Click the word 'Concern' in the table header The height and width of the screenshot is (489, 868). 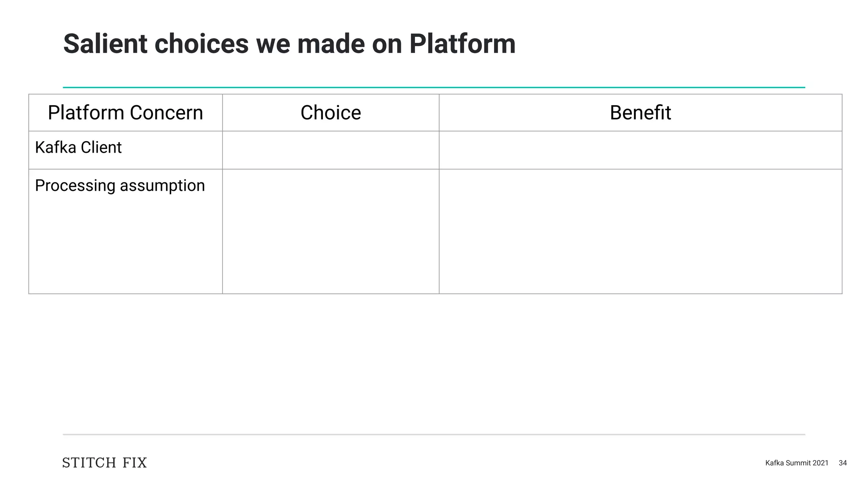tap(166, 113)
